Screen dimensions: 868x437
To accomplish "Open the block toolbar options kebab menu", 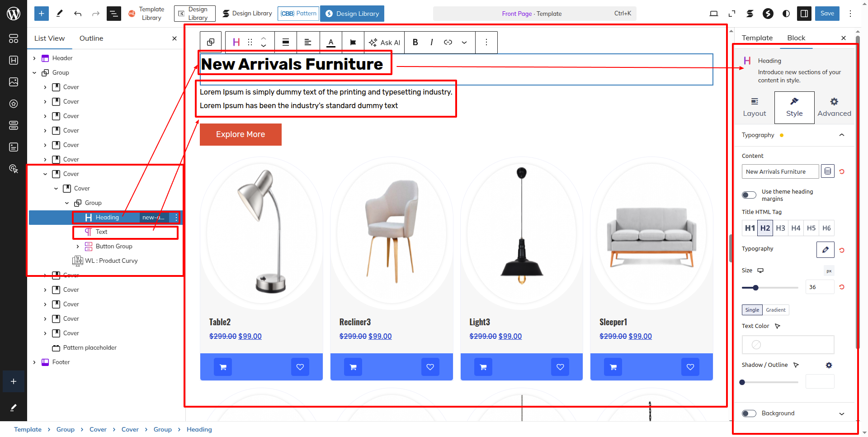I will pyautogui.click(x=486, y=42).
